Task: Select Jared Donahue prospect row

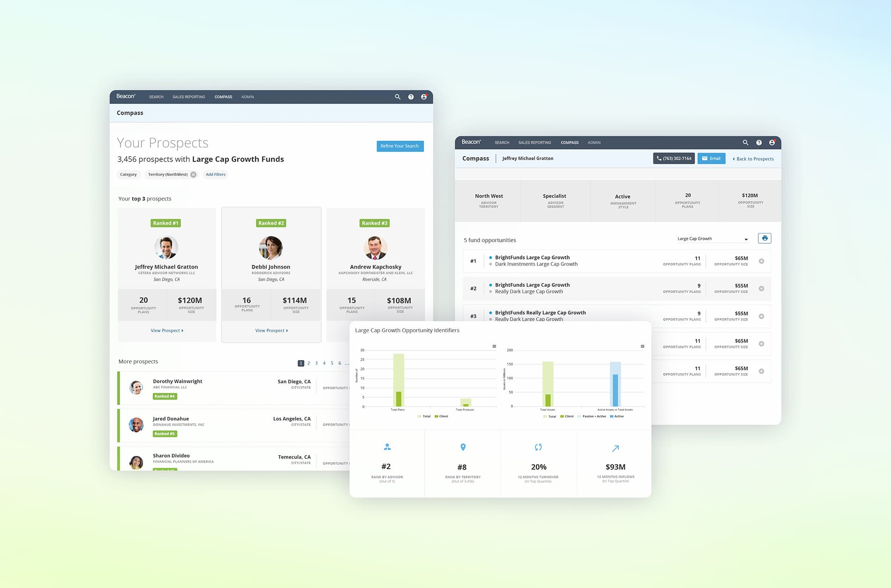Action: [233, 425]
